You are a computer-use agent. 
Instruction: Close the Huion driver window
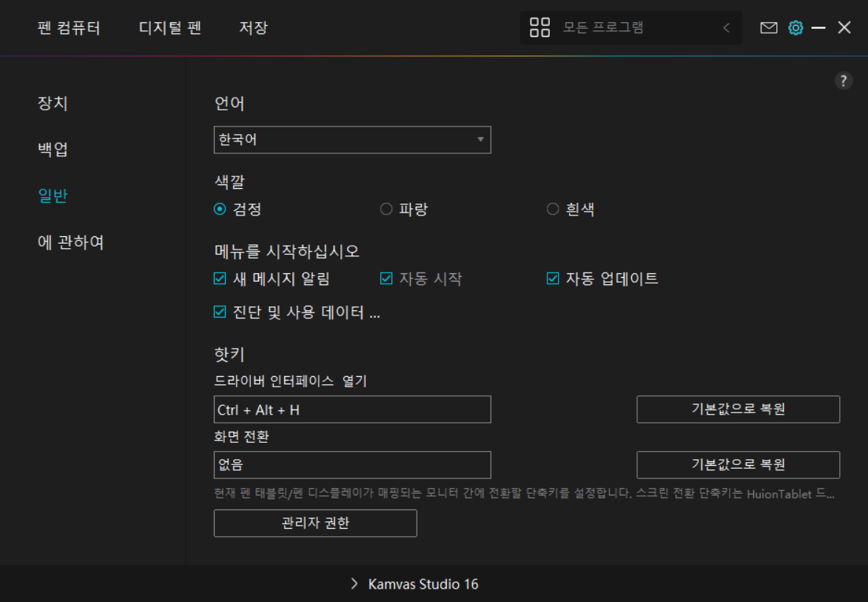click(x=844, y=28)
